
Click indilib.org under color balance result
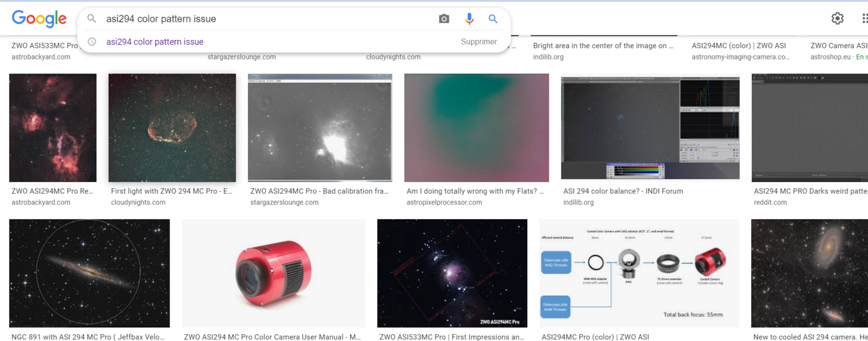[x=579, y=202]
